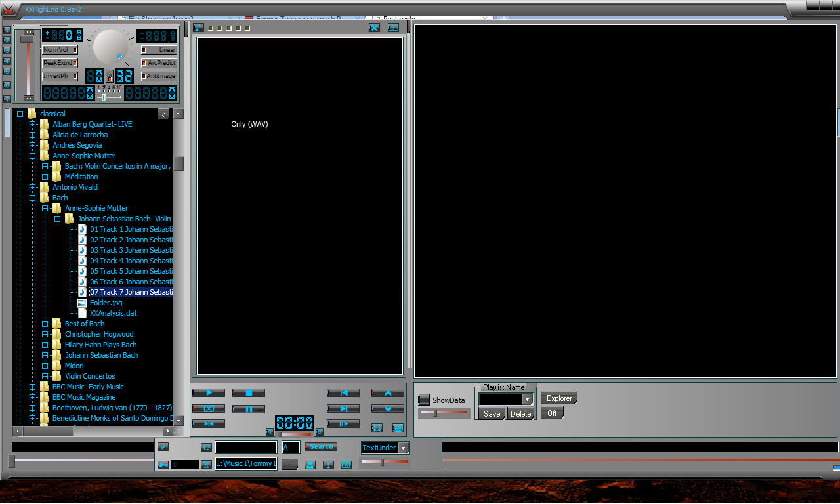Toggle the InvertPh option

60,76
